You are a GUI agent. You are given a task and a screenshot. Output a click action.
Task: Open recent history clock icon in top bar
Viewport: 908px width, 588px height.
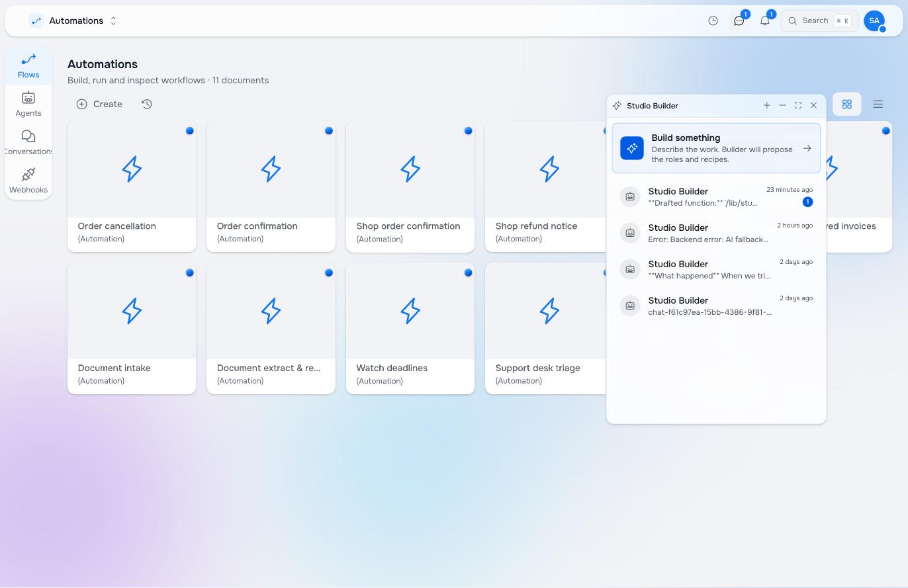click(x=713, y=21)
